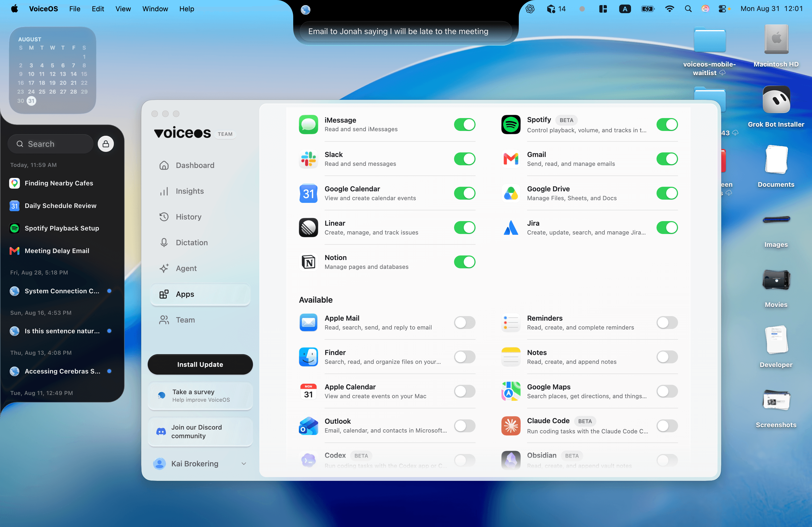Open the Take a survey card
812x527 pixels.
pyautogui.click(x=200, y=396)
